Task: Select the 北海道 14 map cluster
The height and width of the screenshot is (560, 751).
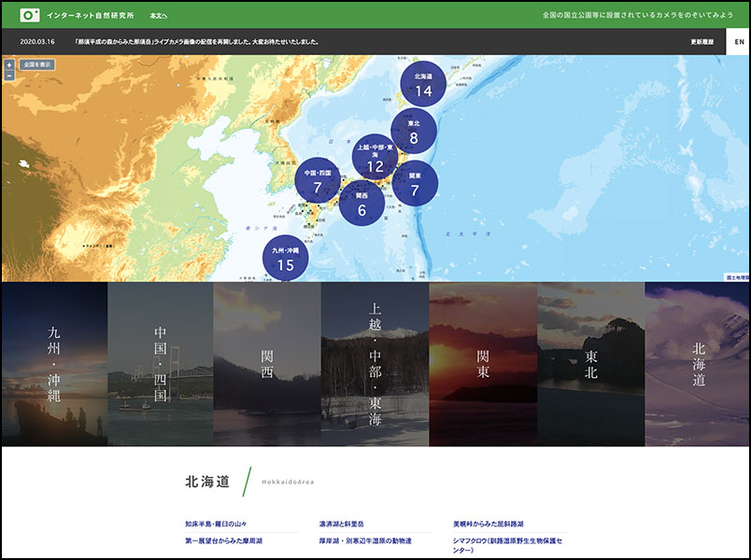Action: 424,85
